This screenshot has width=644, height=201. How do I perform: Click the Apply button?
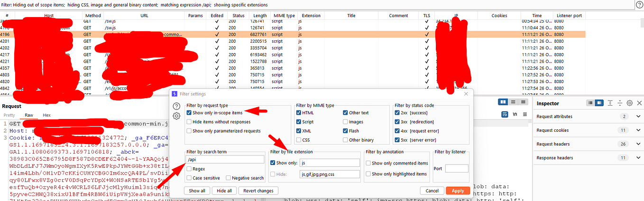[x=458, y=191]
